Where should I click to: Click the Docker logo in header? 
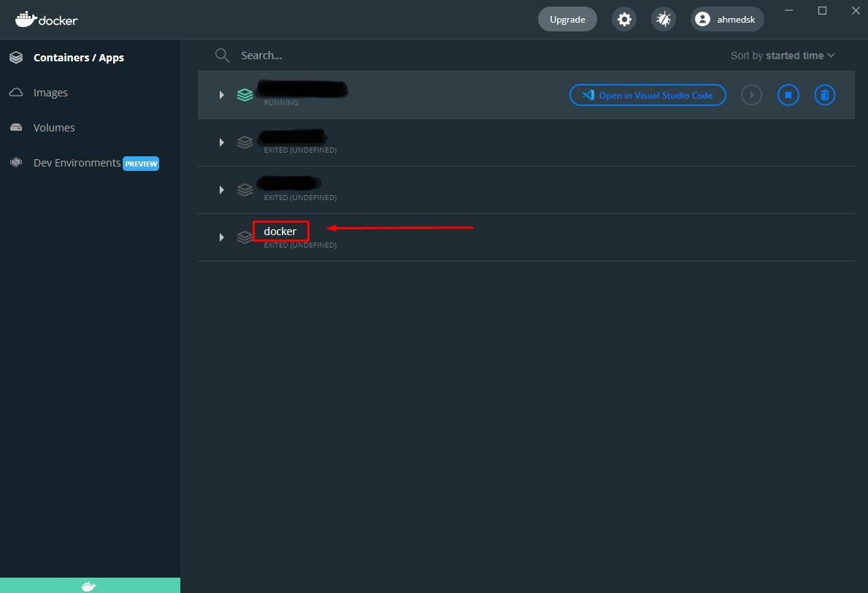pyautogui.click(x=47, y=20)
